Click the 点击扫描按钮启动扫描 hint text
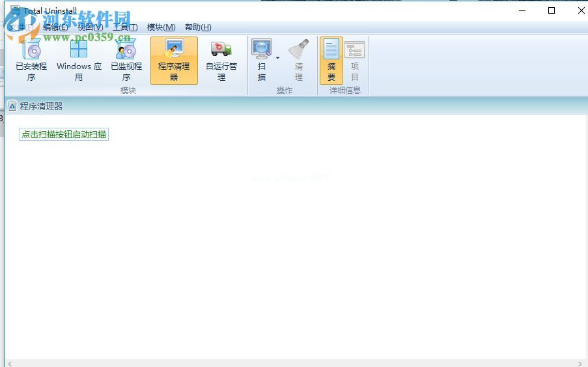The height and width of the screenshot is (367, 588). click(x=64, y=134)
